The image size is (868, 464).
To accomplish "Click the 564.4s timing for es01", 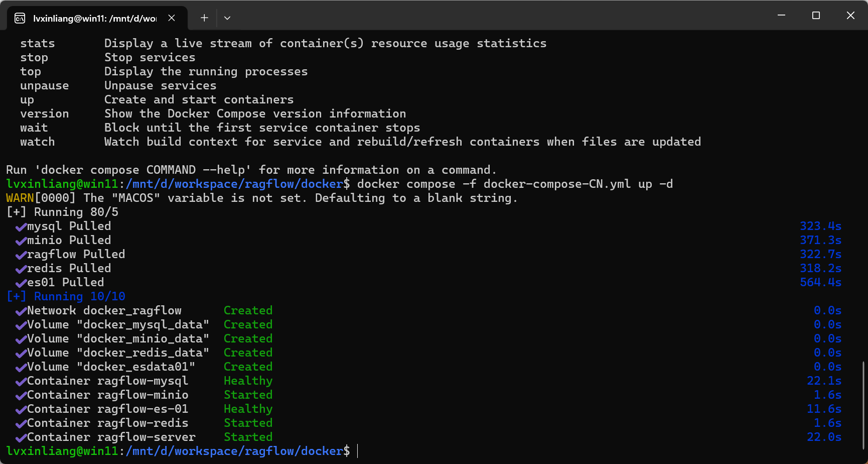I will click(x=820, y=283).
